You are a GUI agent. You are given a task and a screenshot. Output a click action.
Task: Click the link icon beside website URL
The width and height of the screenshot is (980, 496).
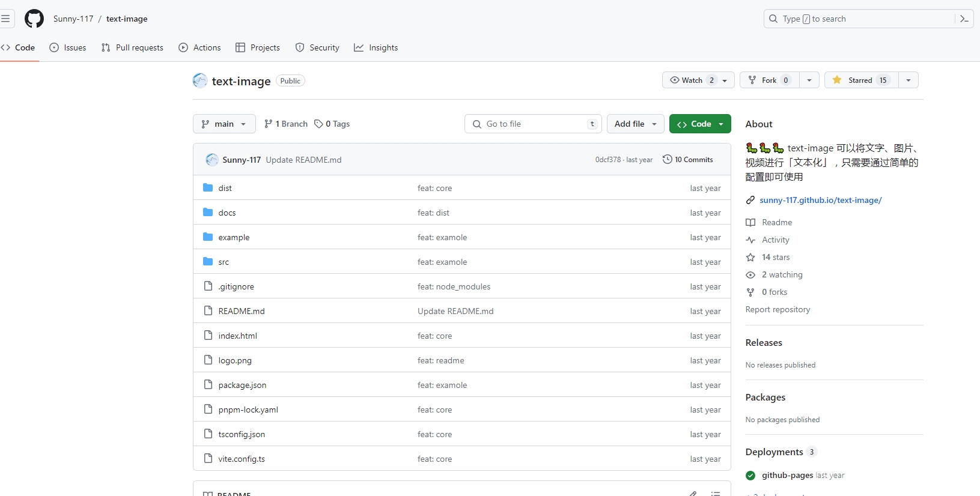(x=750, y=200)
